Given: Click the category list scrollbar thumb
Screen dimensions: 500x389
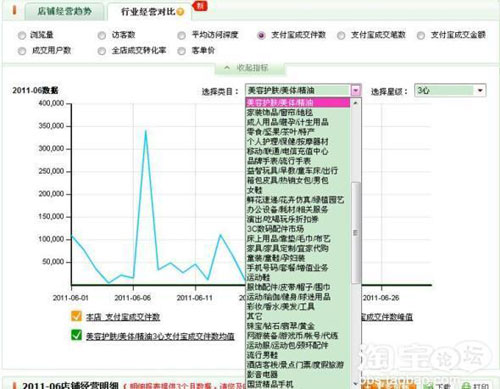Looking at the screenshot, I should pos(356,233).
